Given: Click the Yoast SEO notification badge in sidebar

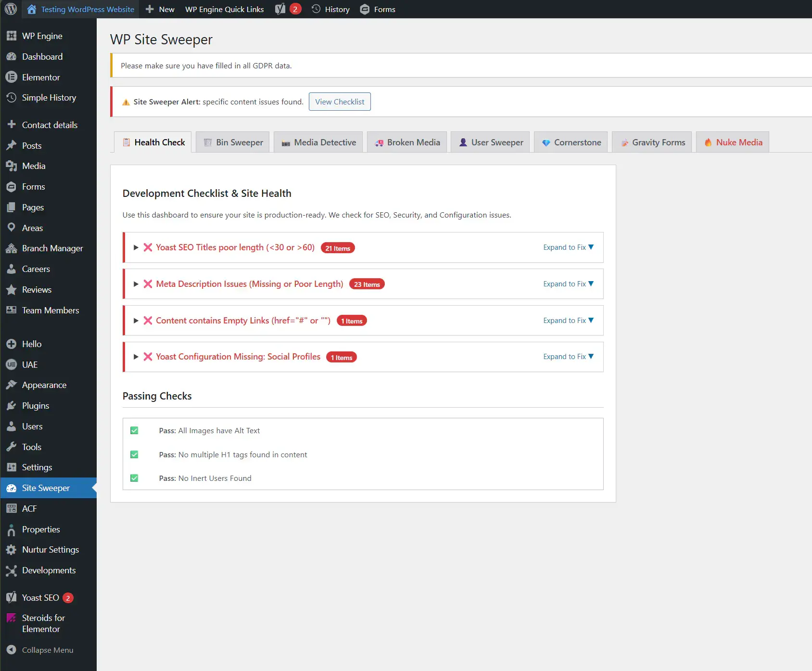Looking at the screenshot, I should tap(68, 598).
